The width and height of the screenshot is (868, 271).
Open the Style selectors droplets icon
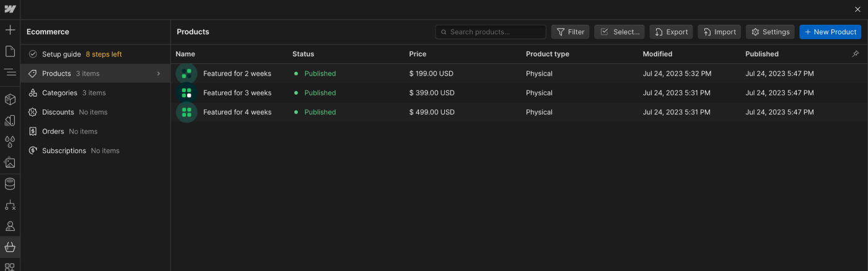click(x=10, y=142)
